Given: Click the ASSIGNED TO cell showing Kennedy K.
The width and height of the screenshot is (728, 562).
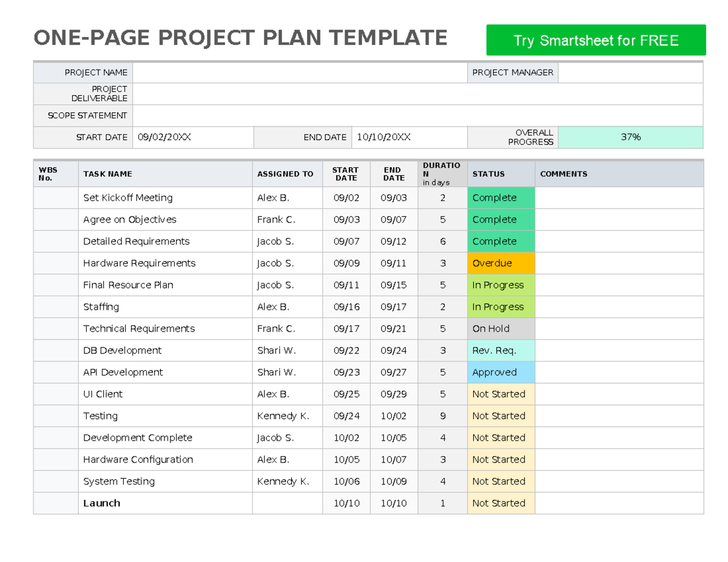Looking at the screenshot, I should pos(287,416).
